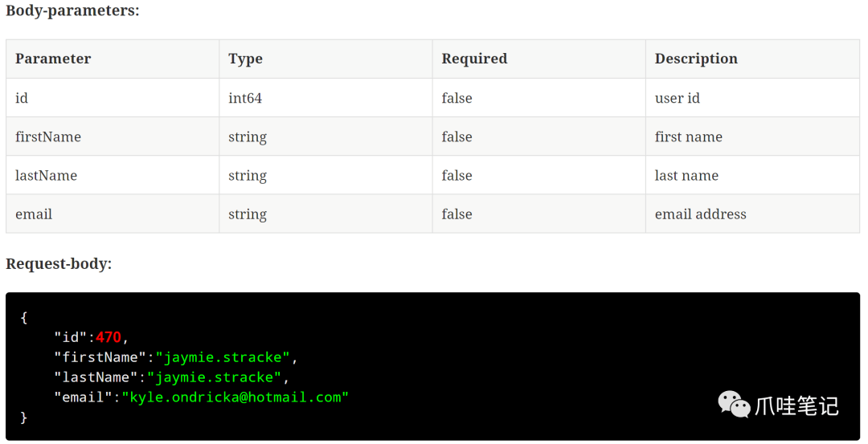Select the id parameter cell
This screenshot has width=868, height=444.
pyautogui.click(x=113, y=98)
